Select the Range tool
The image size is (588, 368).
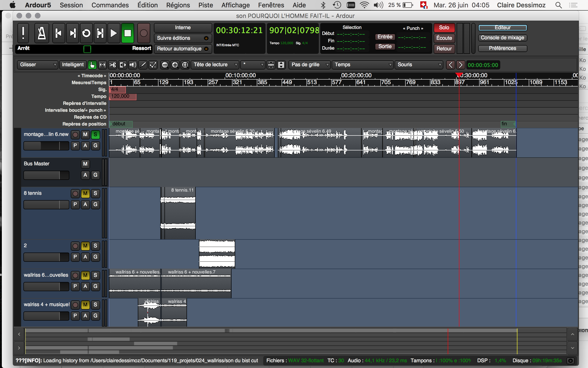coord(102,65)
